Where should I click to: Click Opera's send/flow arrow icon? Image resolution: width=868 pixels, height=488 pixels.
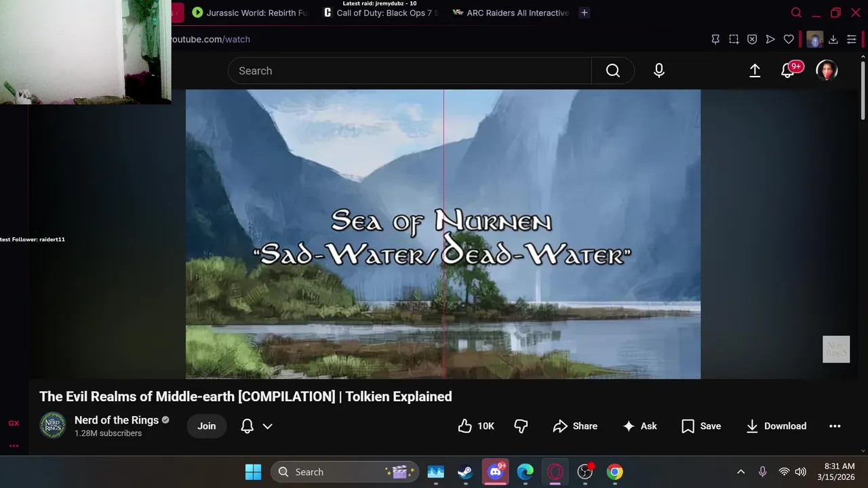tap(770, 39)
